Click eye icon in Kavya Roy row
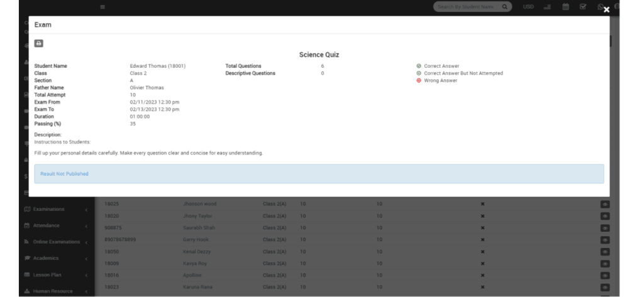 605,264
